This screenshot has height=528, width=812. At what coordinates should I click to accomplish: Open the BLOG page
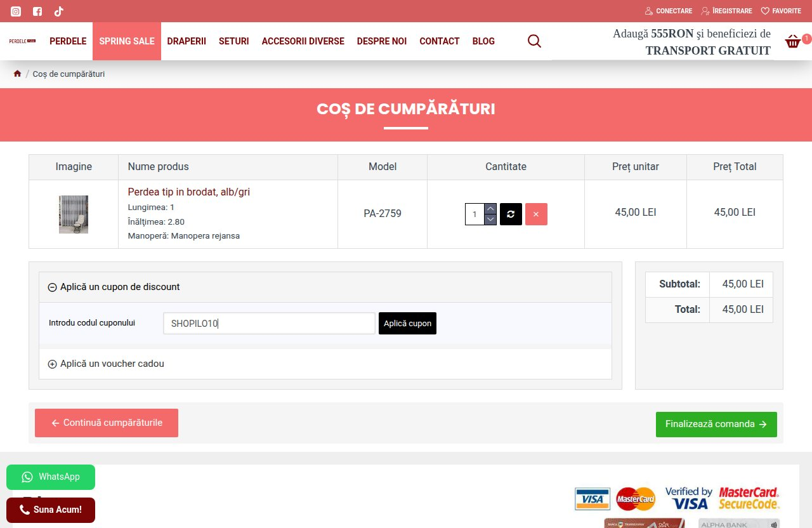[x=483, y=41]
